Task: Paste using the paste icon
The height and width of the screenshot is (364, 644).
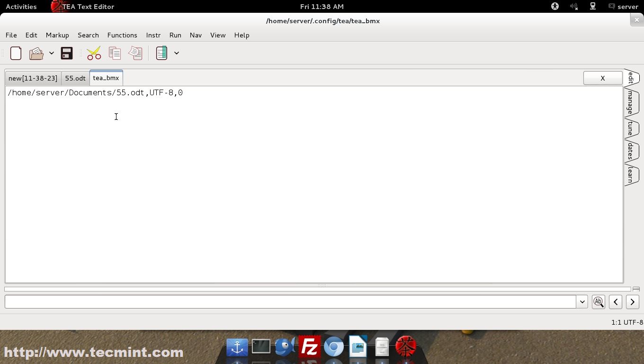Action: [135, 53]
